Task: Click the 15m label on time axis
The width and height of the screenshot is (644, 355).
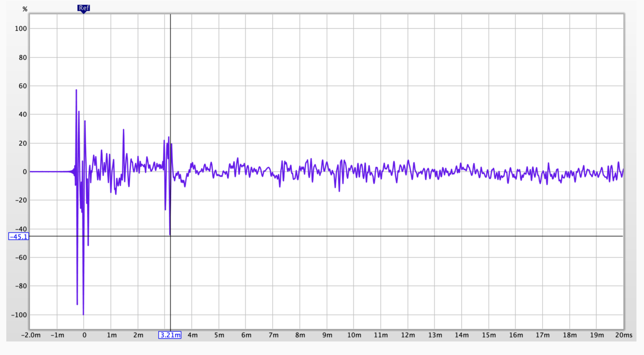Action: click(x=489, y=335)
